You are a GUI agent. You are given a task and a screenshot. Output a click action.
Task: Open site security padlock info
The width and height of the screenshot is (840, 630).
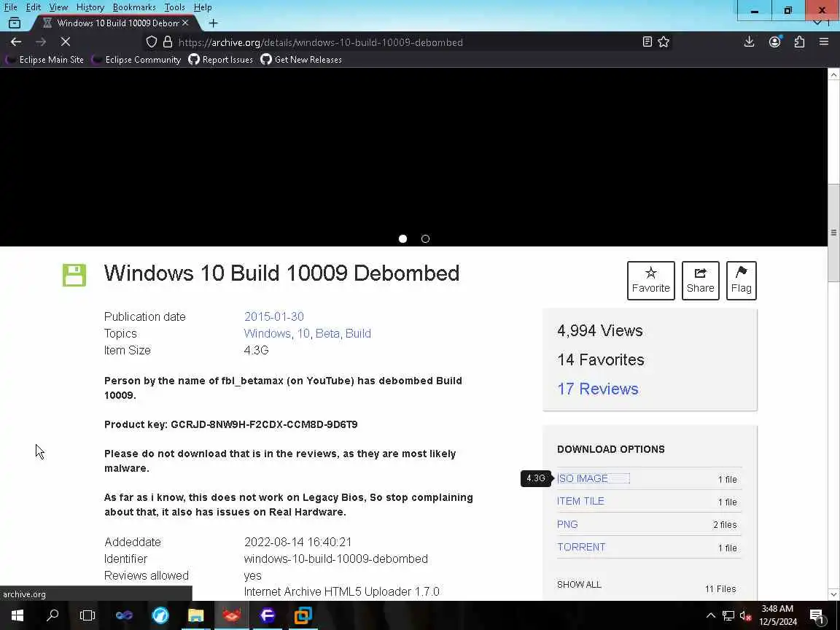[168, 42]
